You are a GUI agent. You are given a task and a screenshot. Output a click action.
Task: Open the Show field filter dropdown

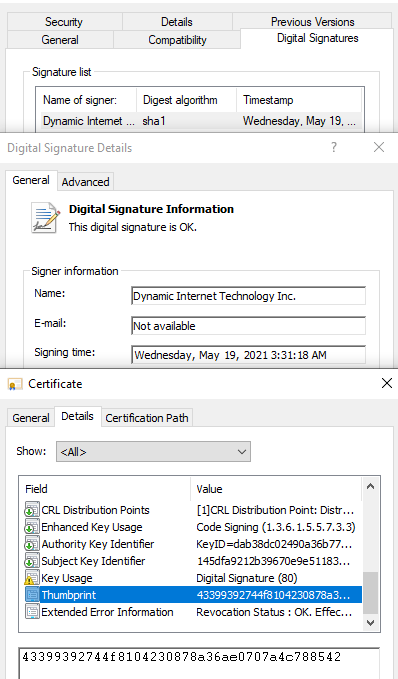[x=153, y=452]
